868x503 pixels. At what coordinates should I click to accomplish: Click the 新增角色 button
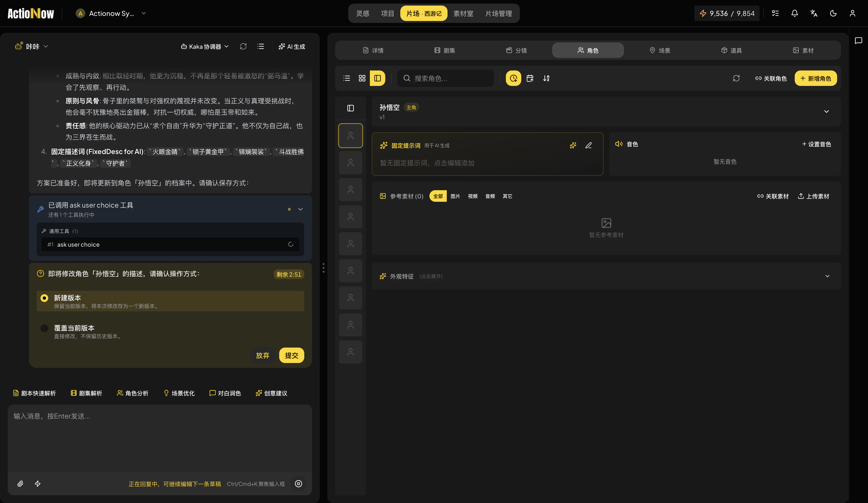[815, 78]
